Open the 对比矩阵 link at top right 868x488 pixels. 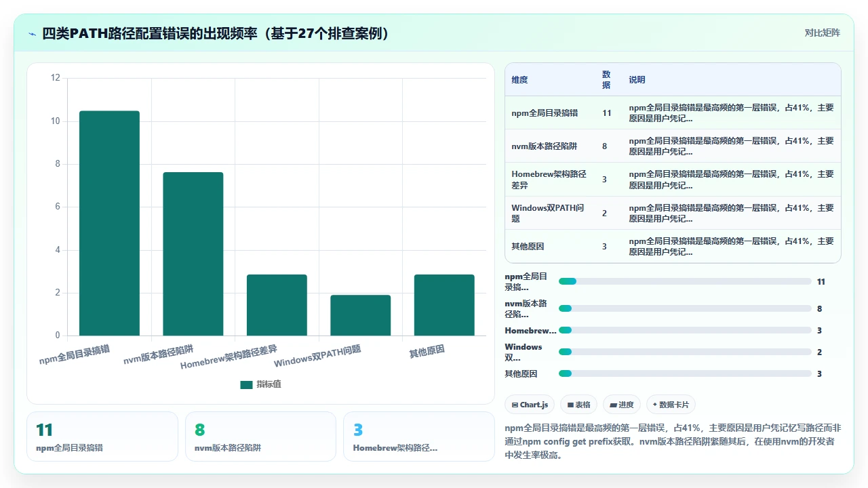822,33
